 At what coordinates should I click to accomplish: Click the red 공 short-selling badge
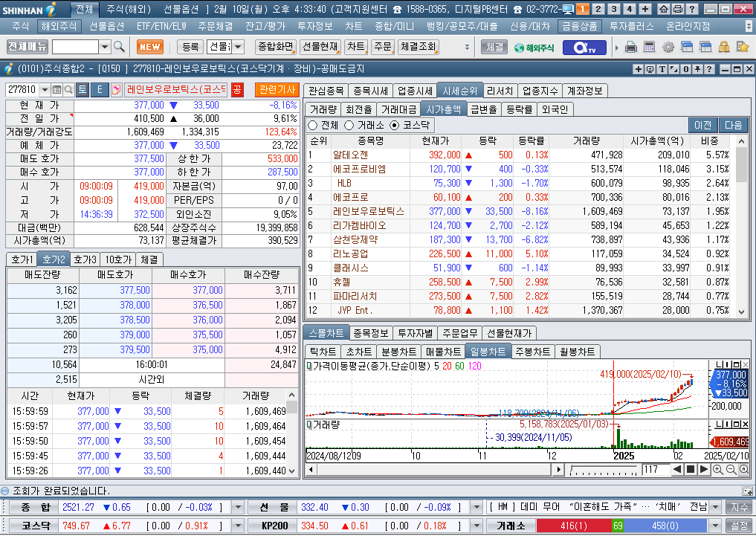click(x=237, y=90)
